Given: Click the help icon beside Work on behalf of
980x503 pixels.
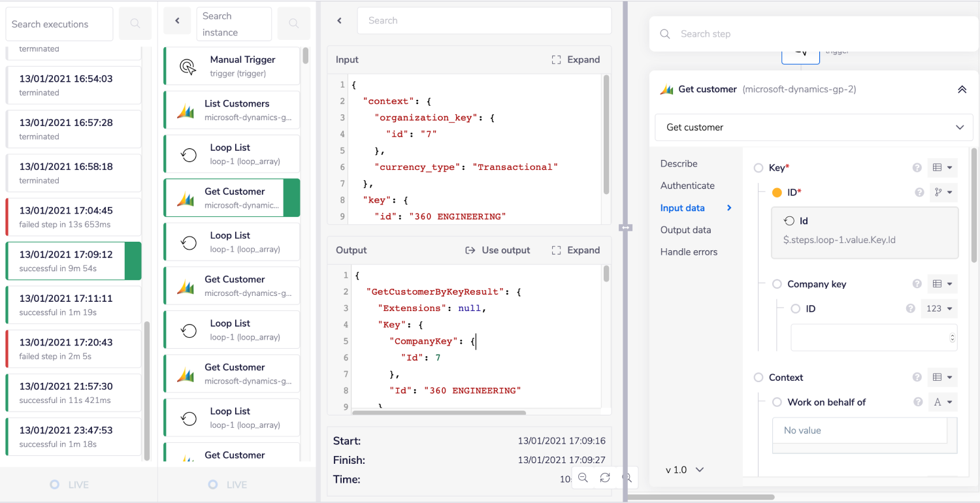Looking at the screenshot, I should point(917,402).
